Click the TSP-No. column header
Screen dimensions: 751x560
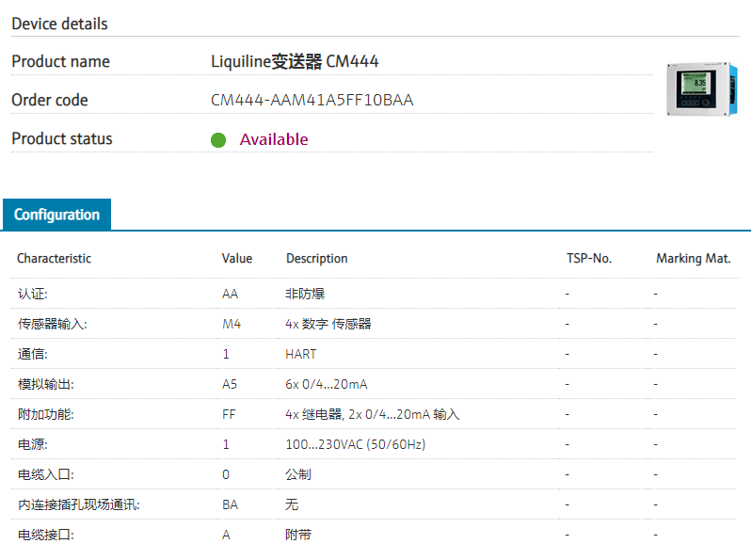pos(588,259)
